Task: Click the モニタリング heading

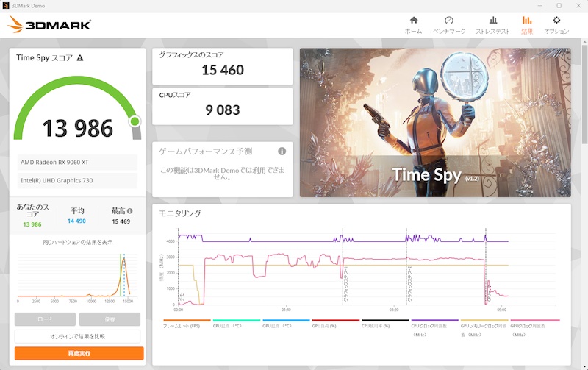Action: [x=180, y=213]
